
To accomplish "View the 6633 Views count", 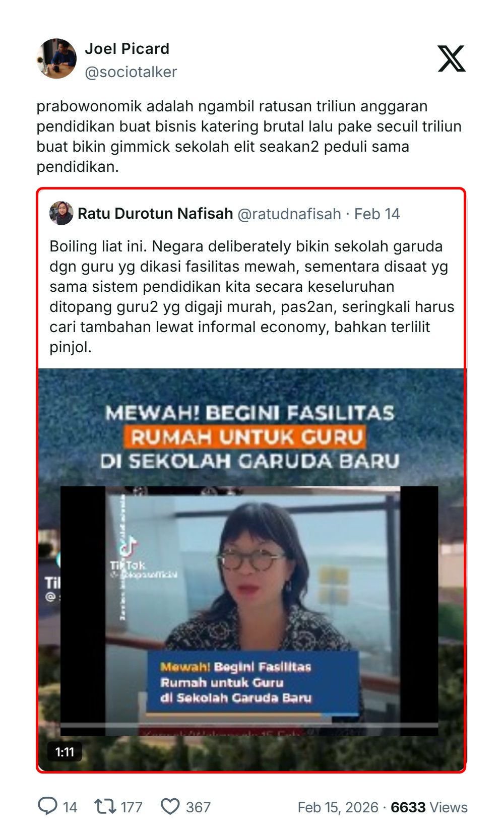I will click(x=429, y=807).
